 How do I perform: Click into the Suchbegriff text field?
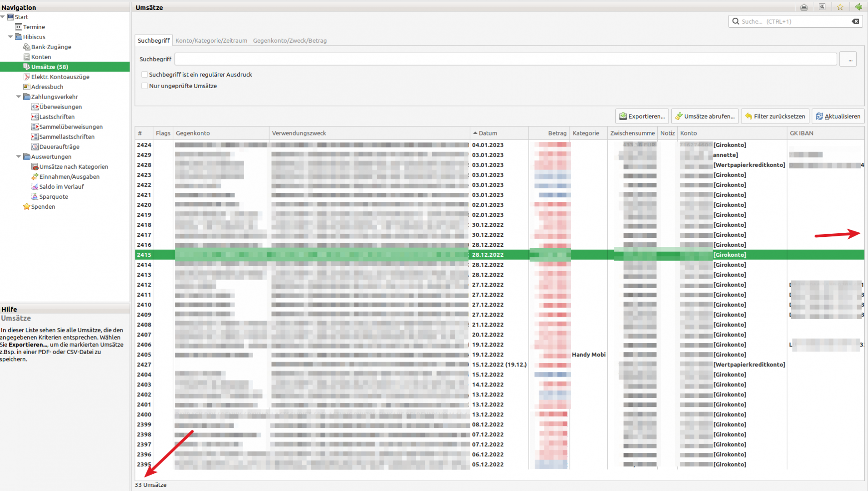pos(505,59)
